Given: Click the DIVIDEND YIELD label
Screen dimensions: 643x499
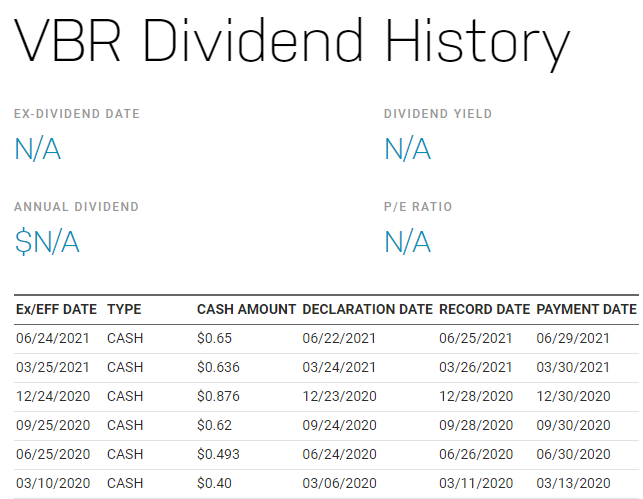Looking at the screenshot, I should coord(438,114).
